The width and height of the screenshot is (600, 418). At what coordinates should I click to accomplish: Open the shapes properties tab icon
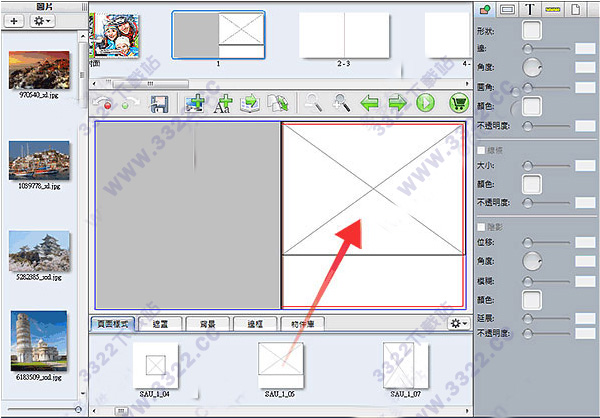485,9
